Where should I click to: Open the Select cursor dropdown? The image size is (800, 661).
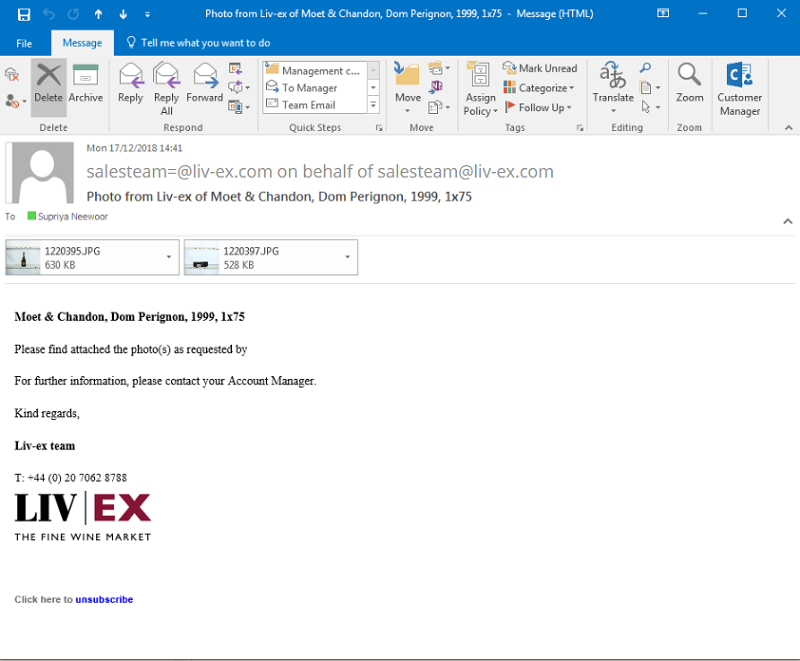pos(651,107)
